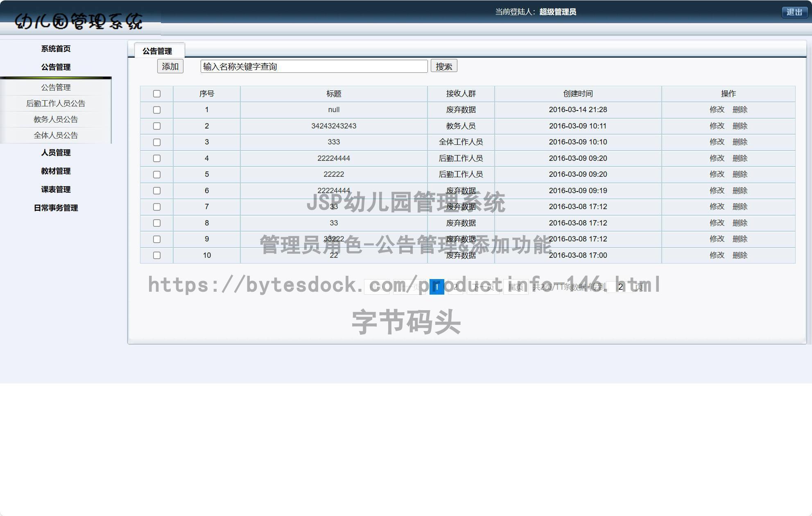Screen dimensions: 812x516
Task: Expand the 日常事务管理 sidebar section
Action: [x=56, y=208]
